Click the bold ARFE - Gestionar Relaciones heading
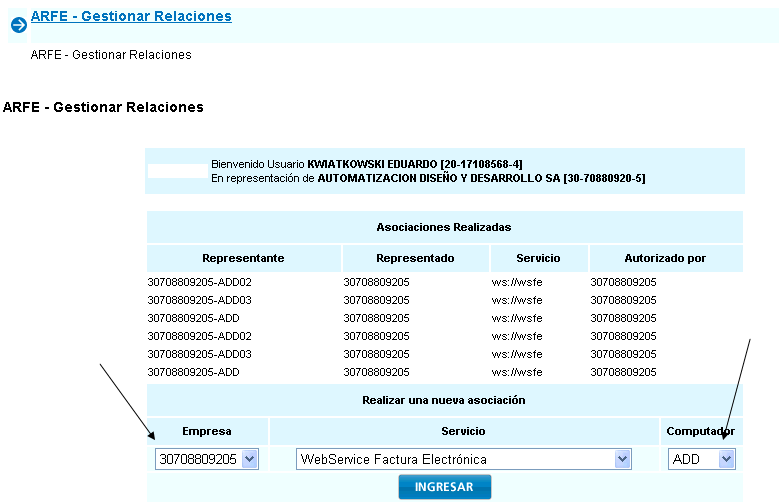 pyautogui.click(x=103, y=107)
